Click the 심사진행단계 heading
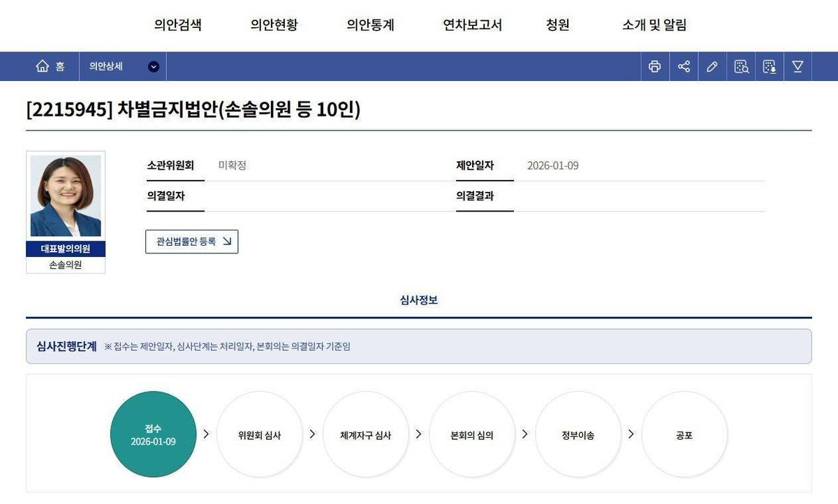Image resolution: width=838 pixels, height=504 pixels. point(66,346)
